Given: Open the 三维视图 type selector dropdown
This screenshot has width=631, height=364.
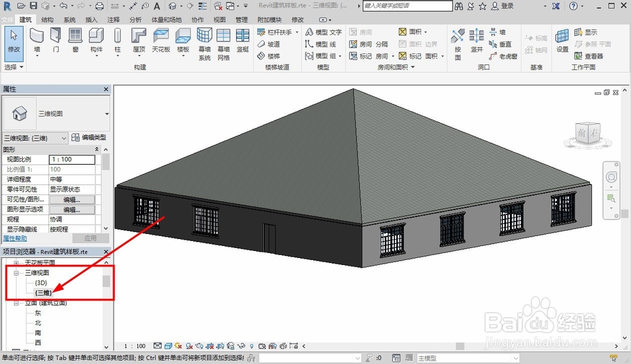Looking at the screenshot, I should click(x=107, y=114).
